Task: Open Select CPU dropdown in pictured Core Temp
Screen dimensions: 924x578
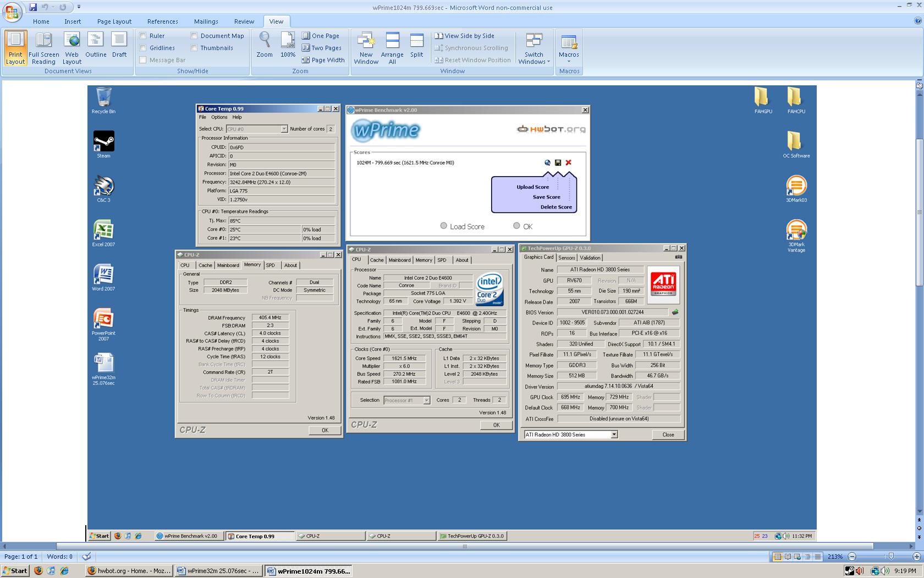Action: 284,129
